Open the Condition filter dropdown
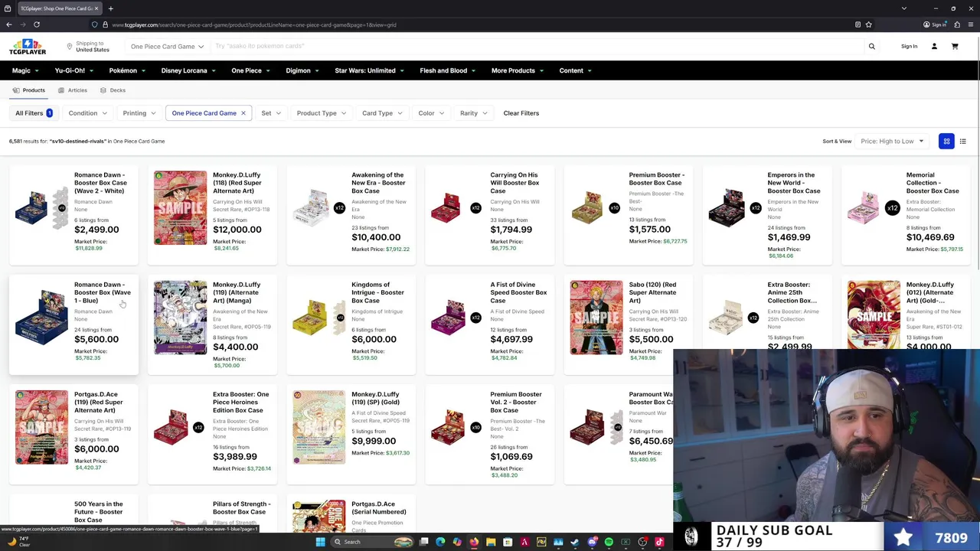 [87, 113]
